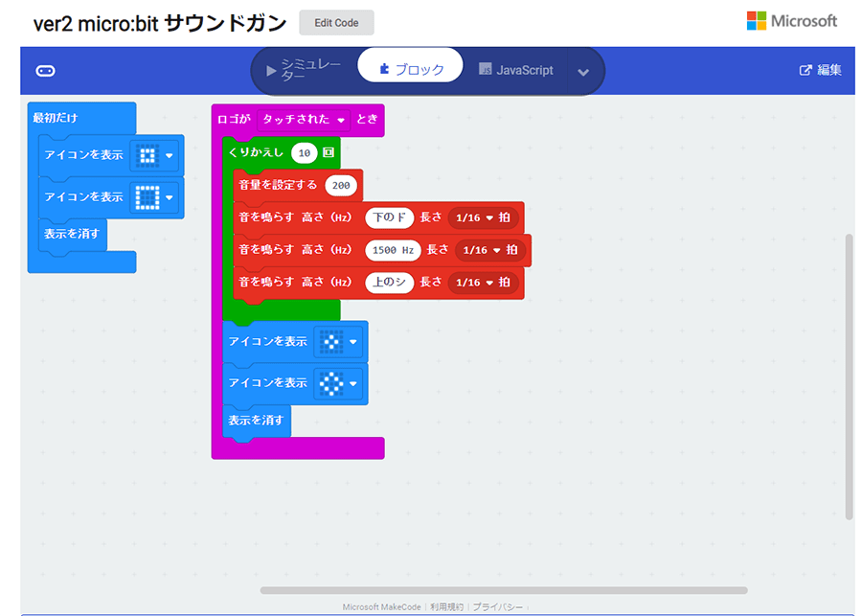
Task: Open 1/16 length dropdown in 上のシ row
Action: pyautogui.click(x=483, y=283)
